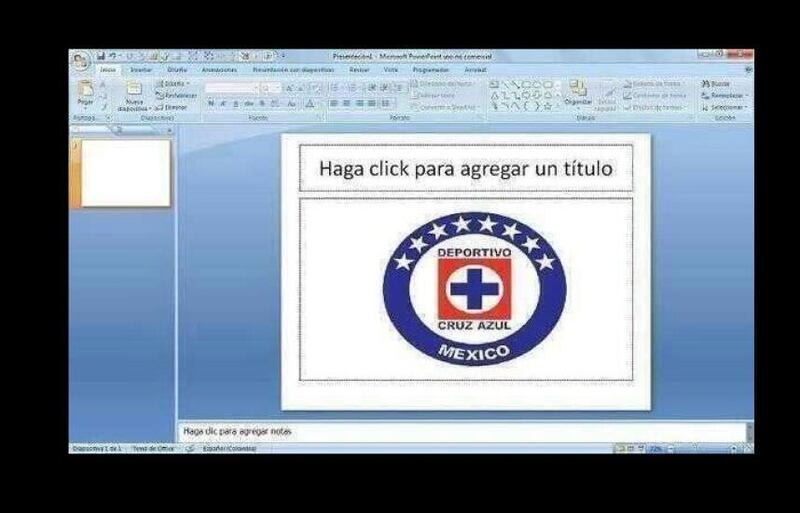
Task: Open the Cambiar mayúsculas Aa dropdown
Action: coord(292,104)
